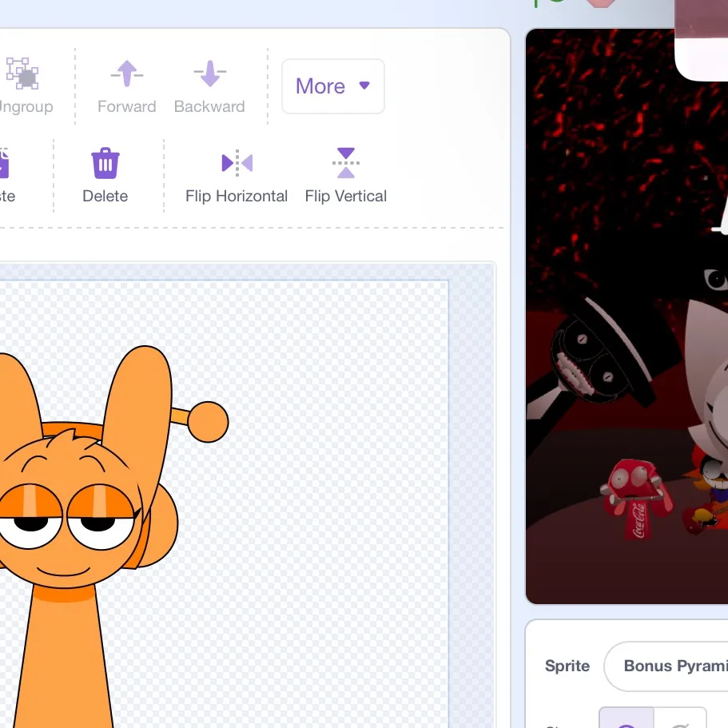Viewport: 728px width, 728px height.
Task: Flip the costume vertically
Action: click(346, 176)
